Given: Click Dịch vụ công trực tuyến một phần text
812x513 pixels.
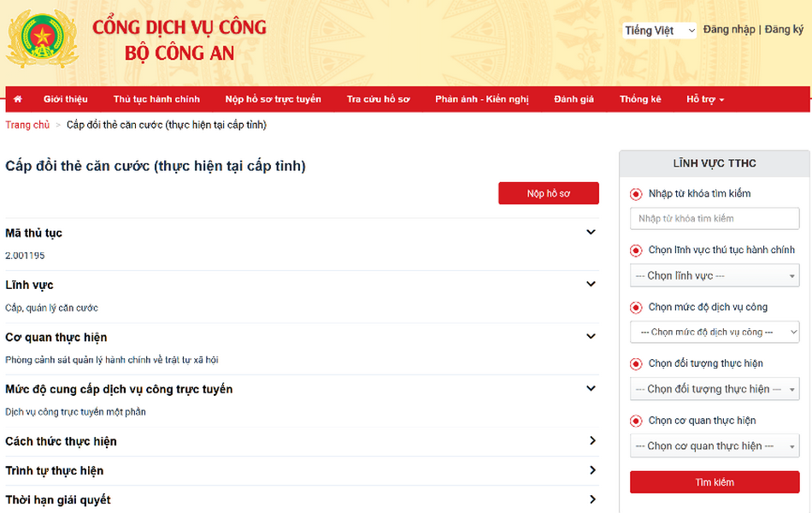Looking at the screenshot, I should coord(75,412).
